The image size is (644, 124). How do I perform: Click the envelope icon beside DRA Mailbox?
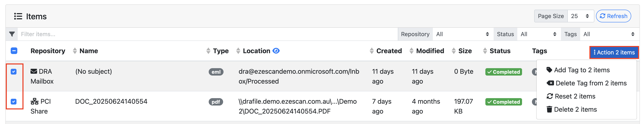pos(34,71)
